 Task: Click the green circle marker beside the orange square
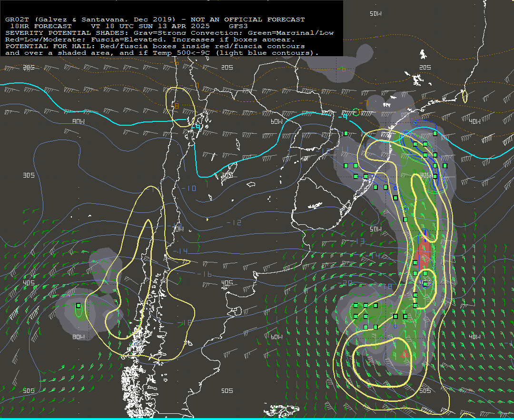click(356, 112)
